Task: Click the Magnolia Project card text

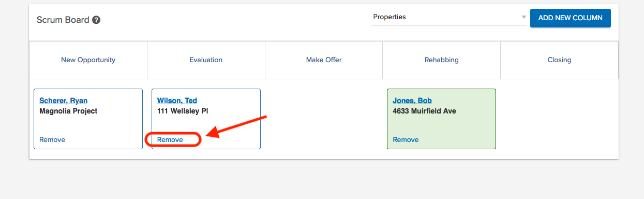Action: coord(68,111)
